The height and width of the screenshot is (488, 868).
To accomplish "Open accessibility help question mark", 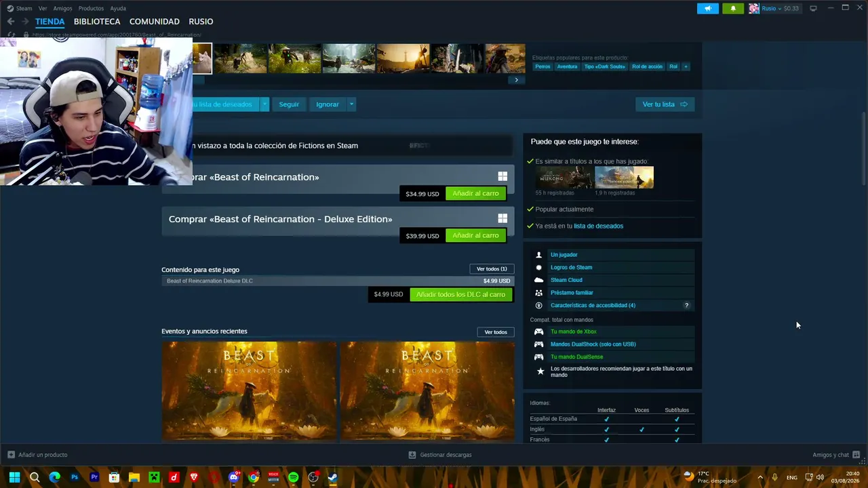I will [x=686, y=305].
